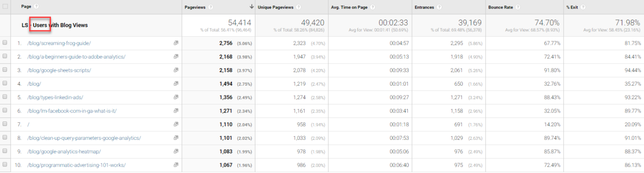The width and height of the screenshot is (644, 173).
Task: Open external link icon for /blog/google-sheets-scripts/
Action: (x=176, y=70)
